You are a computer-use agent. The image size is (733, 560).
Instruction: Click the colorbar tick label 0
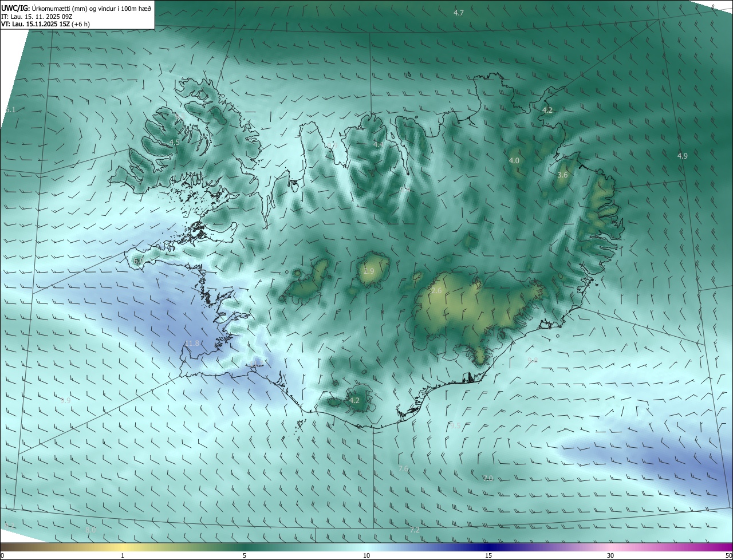coord(2,555)
